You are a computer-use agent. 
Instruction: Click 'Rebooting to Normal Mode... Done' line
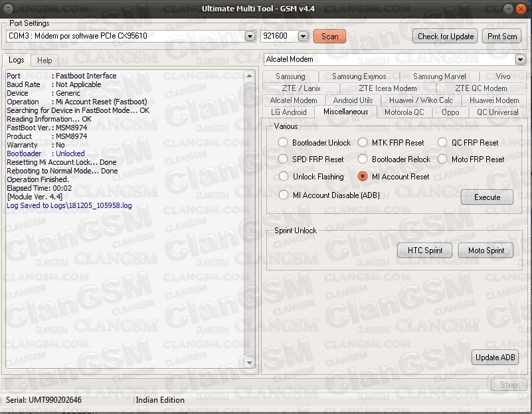pyautogui.click(x=62, y=171)
